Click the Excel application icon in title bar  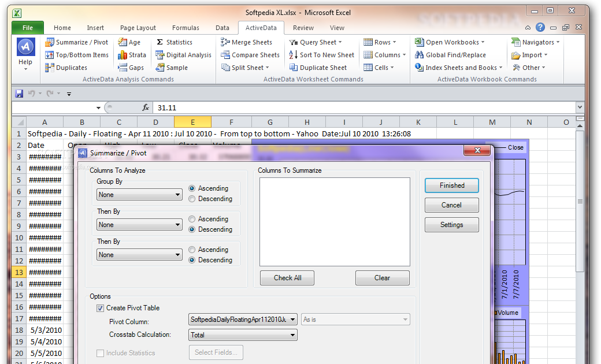17,13
